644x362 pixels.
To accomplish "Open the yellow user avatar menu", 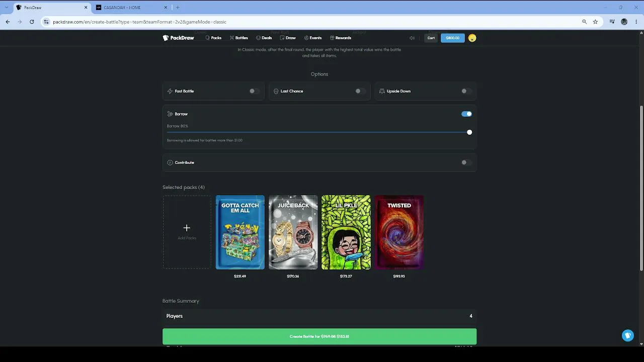I will tap(472, 38).
